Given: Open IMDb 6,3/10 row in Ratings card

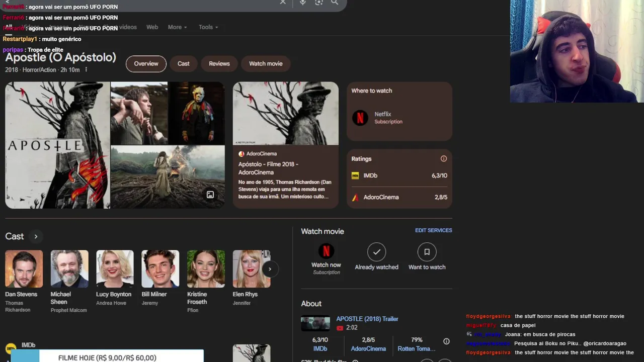Looking at the screenshot, I should coord(399,175).
